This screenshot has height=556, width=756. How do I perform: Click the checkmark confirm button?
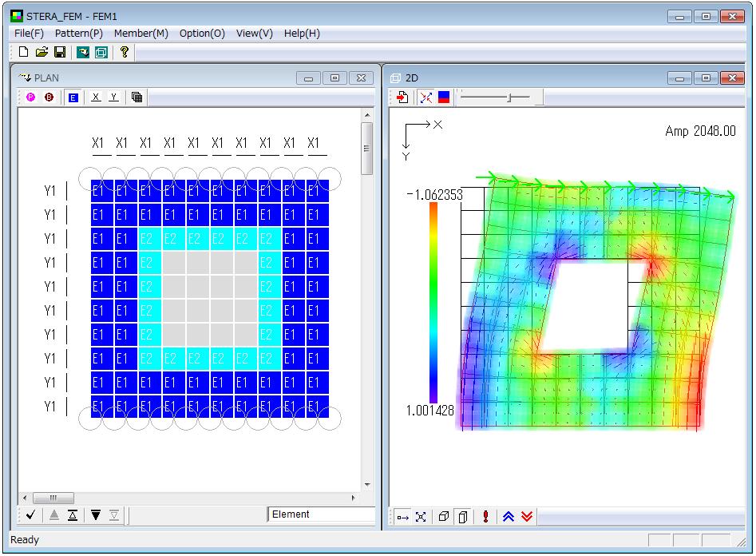tap(30, 515)
